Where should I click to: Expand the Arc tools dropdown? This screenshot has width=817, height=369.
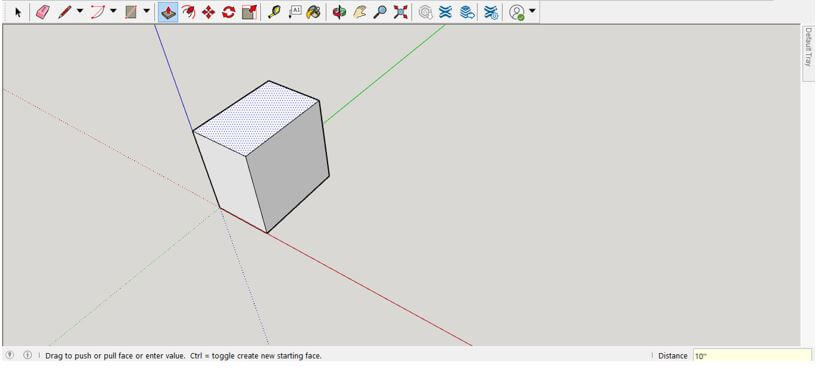pos(113,11)
